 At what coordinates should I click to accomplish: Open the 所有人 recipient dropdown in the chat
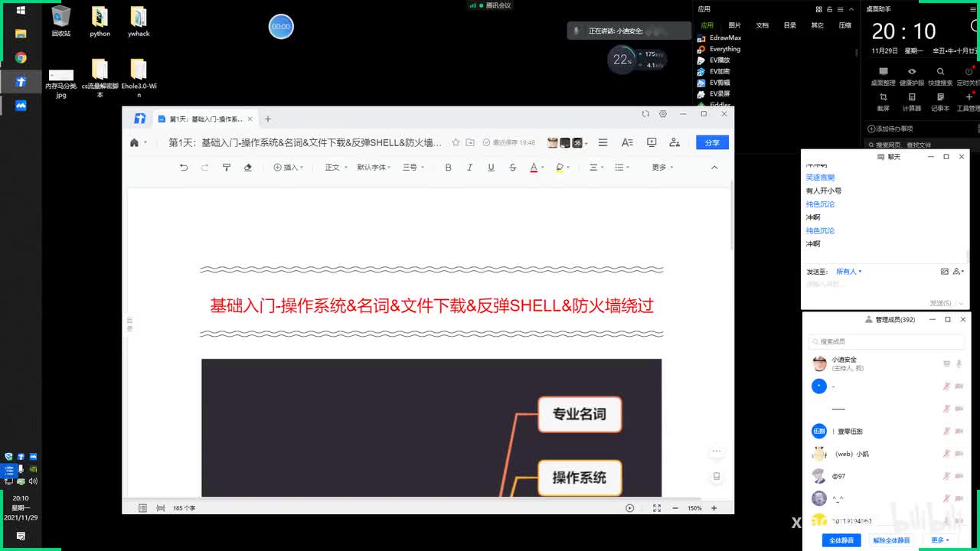pos(849,272)
